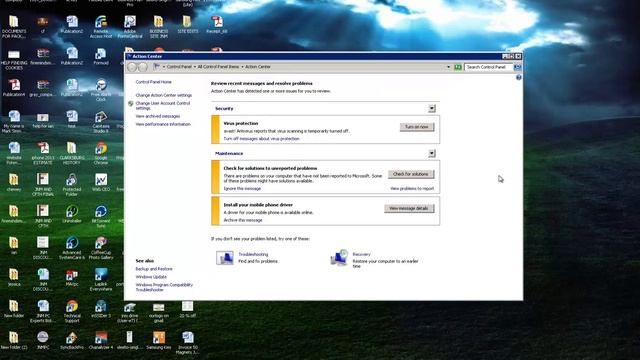Click the search magnifier button in Control Panel
Screen dimensions: 640x360
[x=517, y=67]
